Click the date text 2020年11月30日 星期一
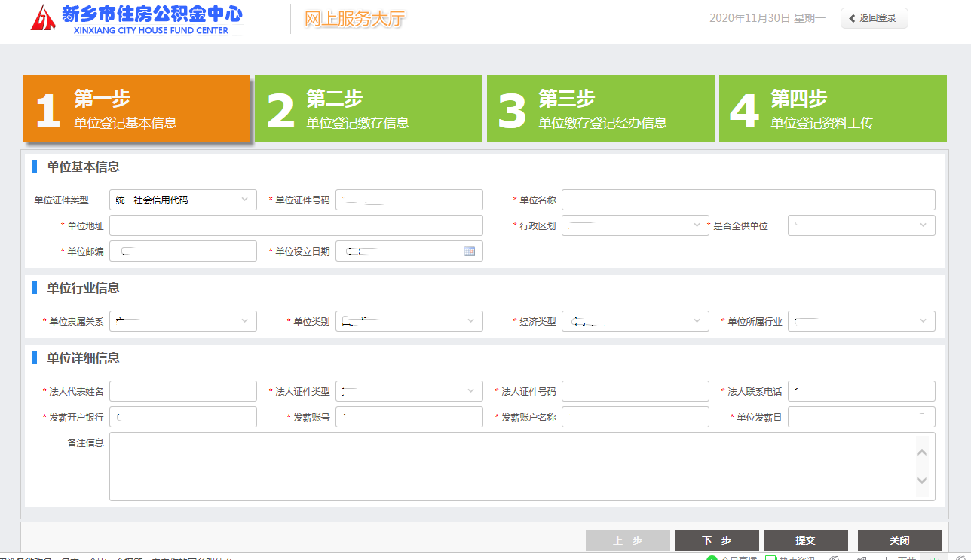The width and height of the screenshot is (971, 560). (x=767, y=18)
